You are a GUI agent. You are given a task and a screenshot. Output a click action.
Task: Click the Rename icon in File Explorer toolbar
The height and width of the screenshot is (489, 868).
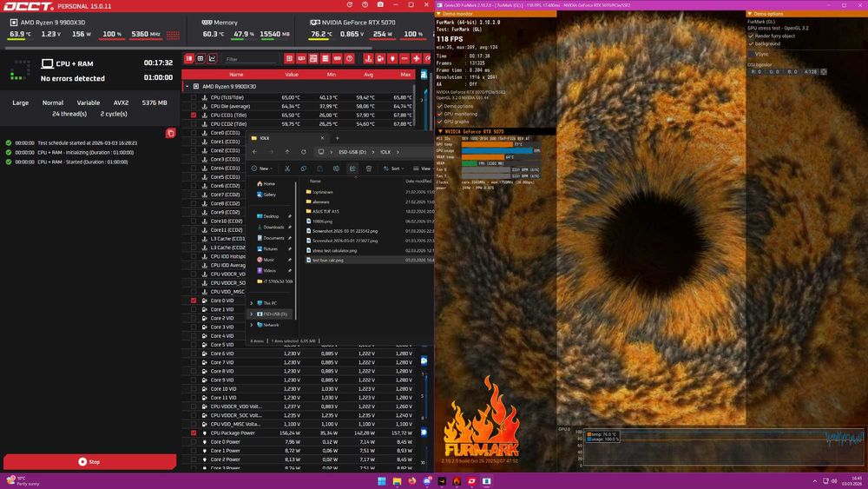336,169
